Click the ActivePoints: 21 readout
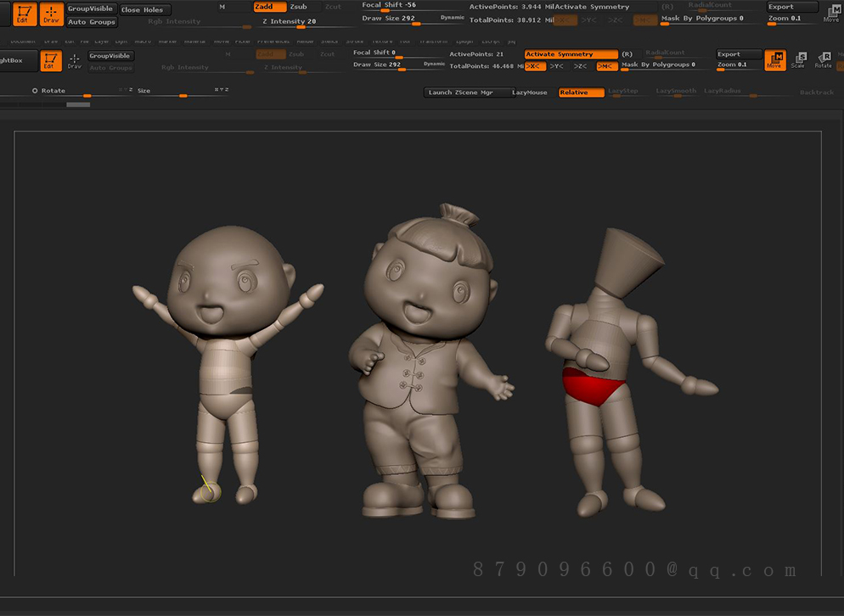The width and height of the screenshot is (844, 616). coord(476,54)
